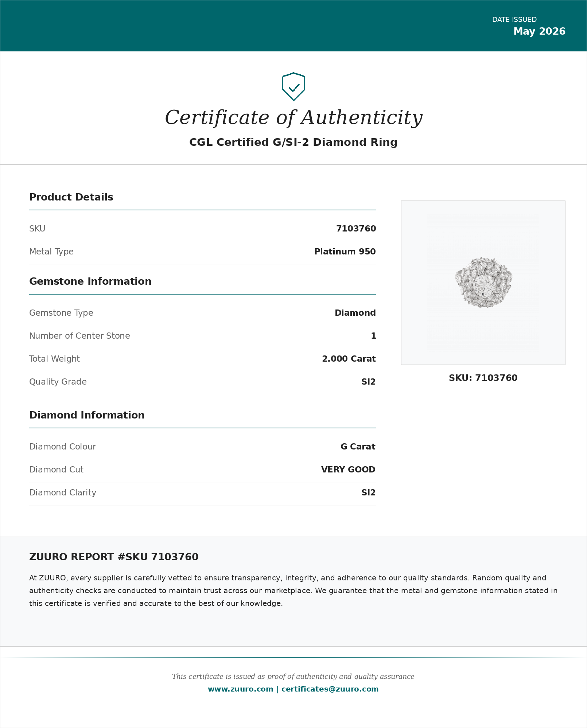Viewport: 587px width, 728px height.
Task: Click the 'G Carat' diamond colour value
Action: coord(358,447)
